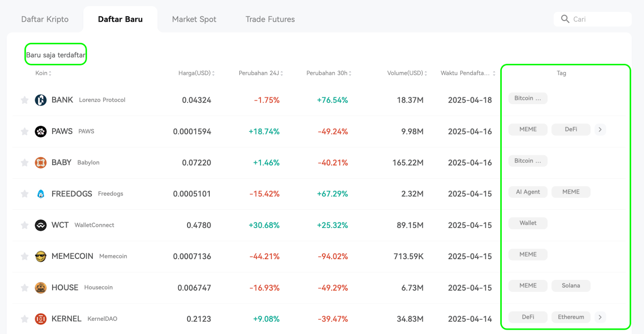Click the BANK Lorenzo Protocol coin logo

click(41, 100)
